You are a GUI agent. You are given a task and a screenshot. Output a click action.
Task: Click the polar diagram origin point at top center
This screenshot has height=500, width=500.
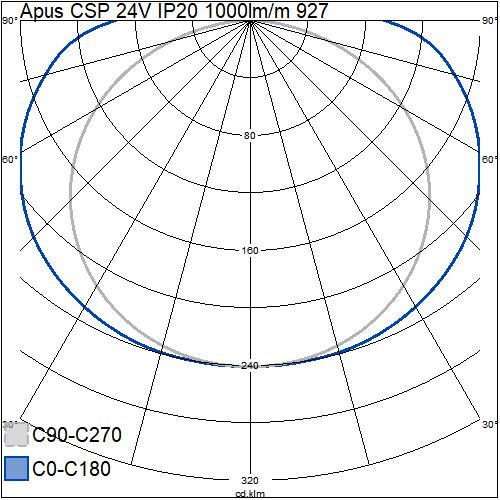250,21
